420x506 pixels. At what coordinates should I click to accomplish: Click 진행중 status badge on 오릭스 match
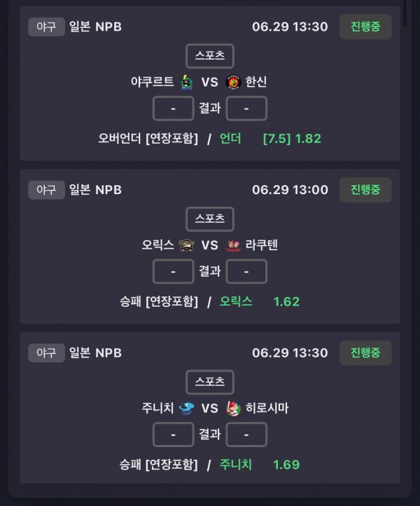(365, 190)
